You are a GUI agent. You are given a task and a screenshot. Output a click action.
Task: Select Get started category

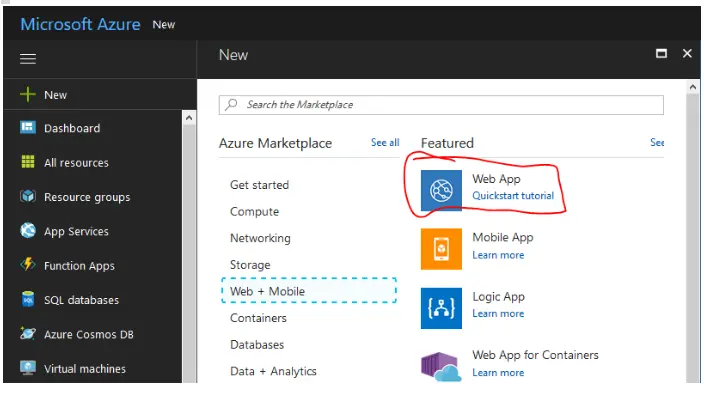pyautogui.click(x=259, y=185)
